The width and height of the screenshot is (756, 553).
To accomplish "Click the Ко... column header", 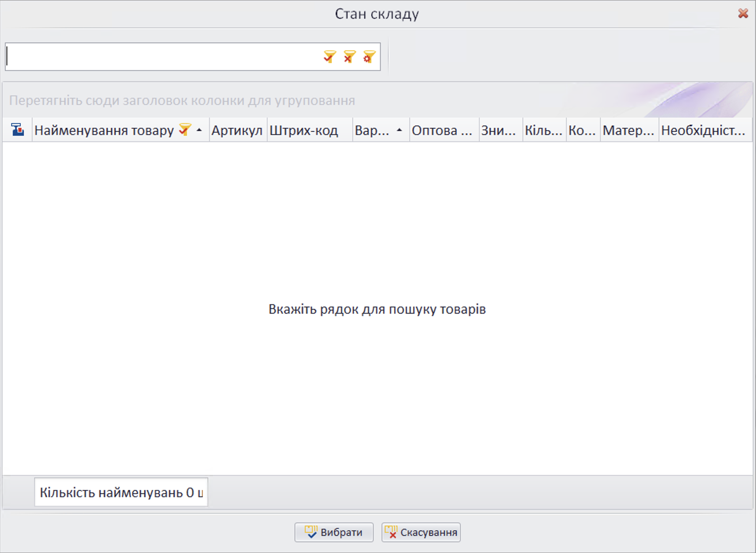I will tap(582, 130).
